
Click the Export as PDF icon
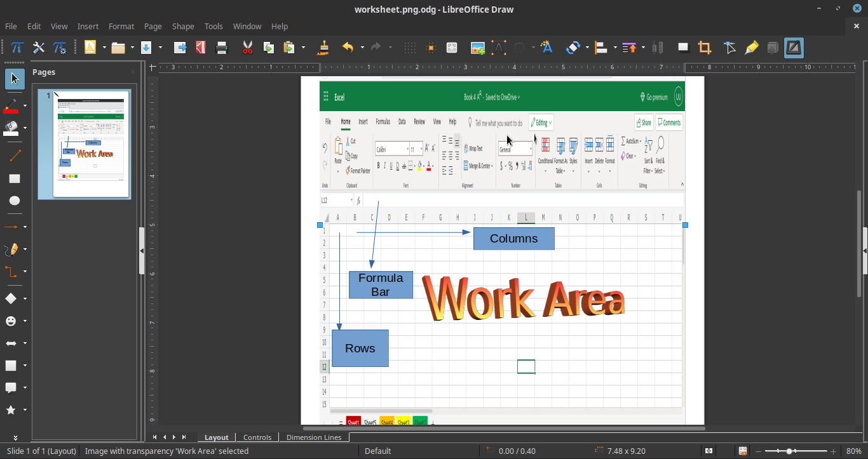click(201, 48)
